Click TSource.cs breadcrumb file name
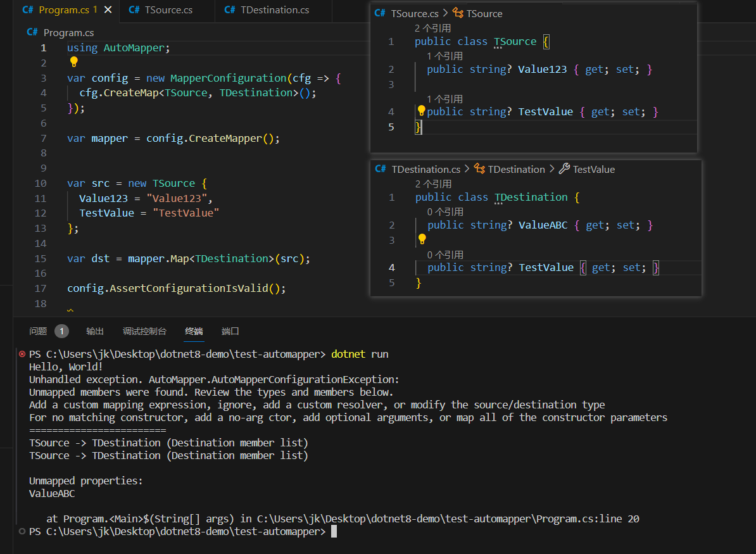 [415, 13]
